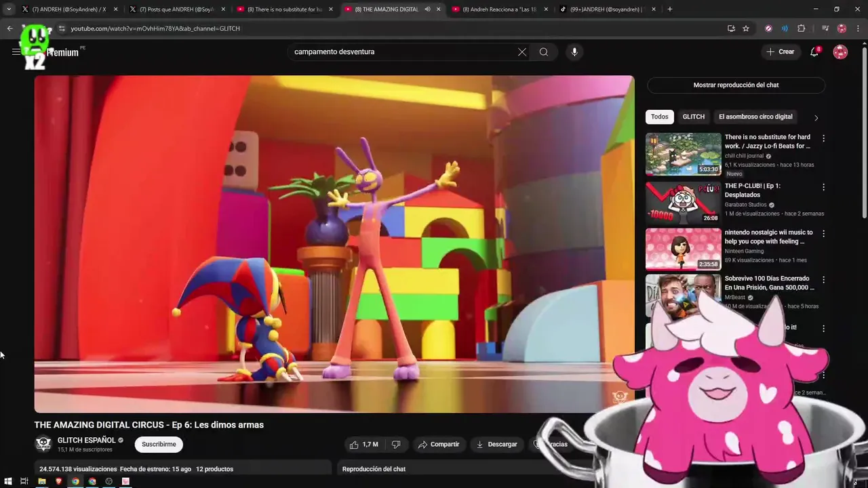Open the notifications bell
This screenshot has width=868, height=488.
click(x=814, y=52)
